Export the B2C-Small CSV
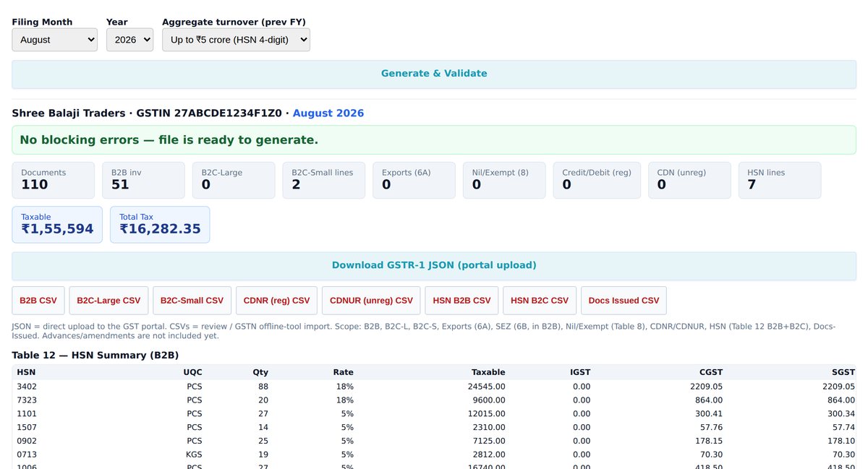The height and width of the screenshot is (469, 868). [192, 301]
